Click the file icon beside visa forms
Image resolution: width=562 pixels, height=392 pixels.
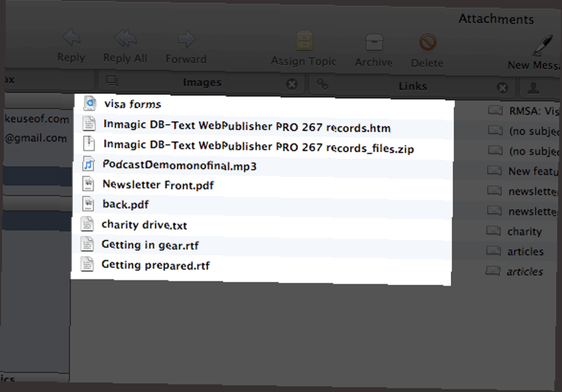[90, 103]
